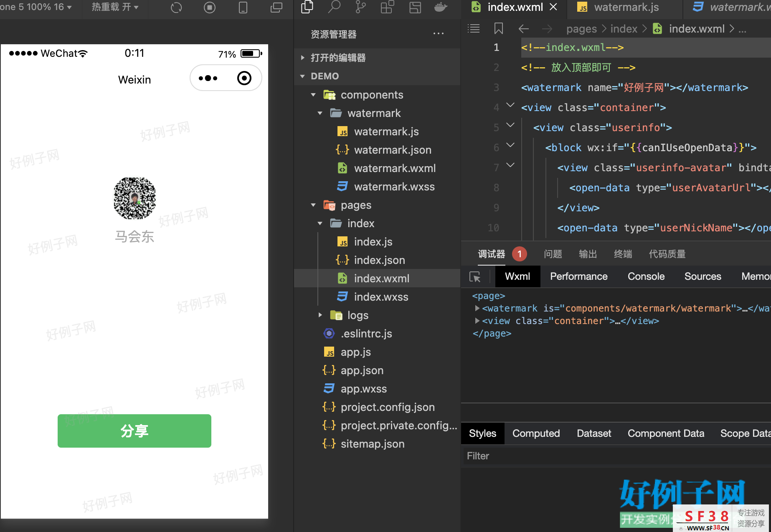Toggle the phone device view icon

(243, 8)
